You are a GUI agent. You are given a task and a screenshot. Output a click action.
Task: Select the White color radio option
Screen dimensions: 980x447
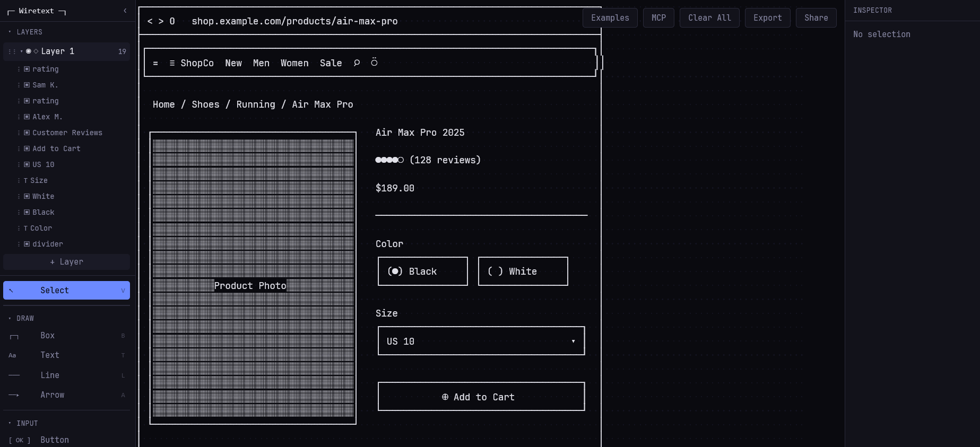523,271
